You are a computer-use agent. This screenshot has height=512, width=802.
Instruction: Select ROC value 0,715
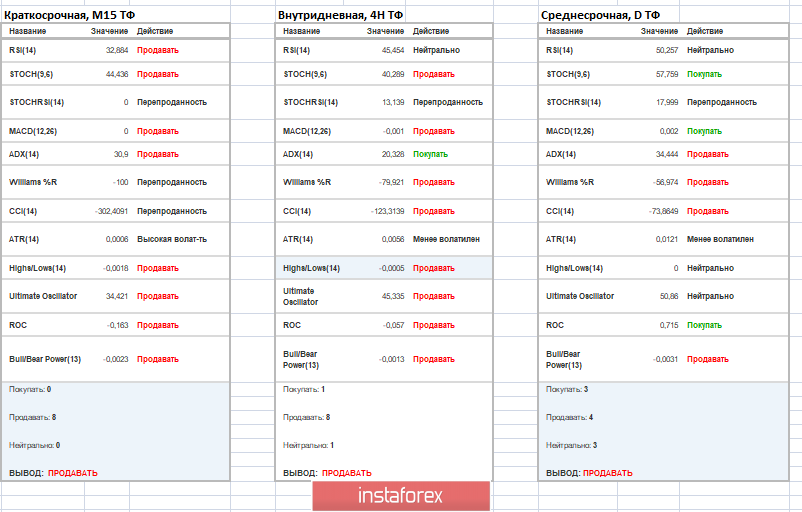click(x=669, y=325)
